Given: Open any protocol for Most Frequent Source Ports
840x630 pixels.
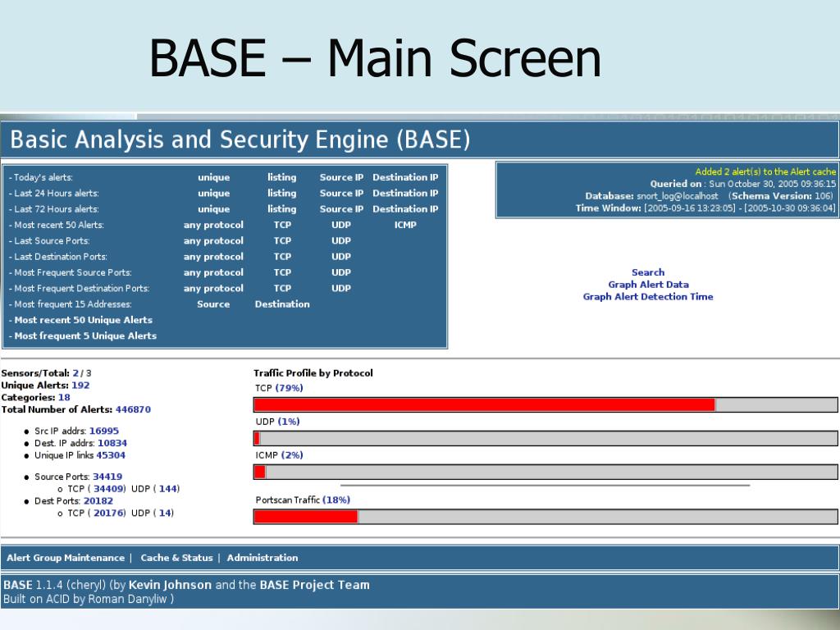Looking at the screenshot, I should pyautogui.click(x=213, y=272).
